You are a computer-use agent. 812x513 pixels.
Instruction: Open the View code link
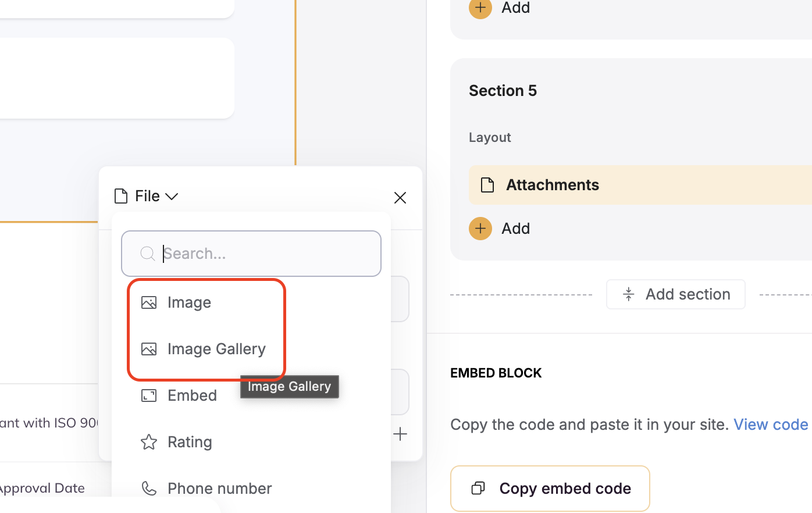click(771, 425)
